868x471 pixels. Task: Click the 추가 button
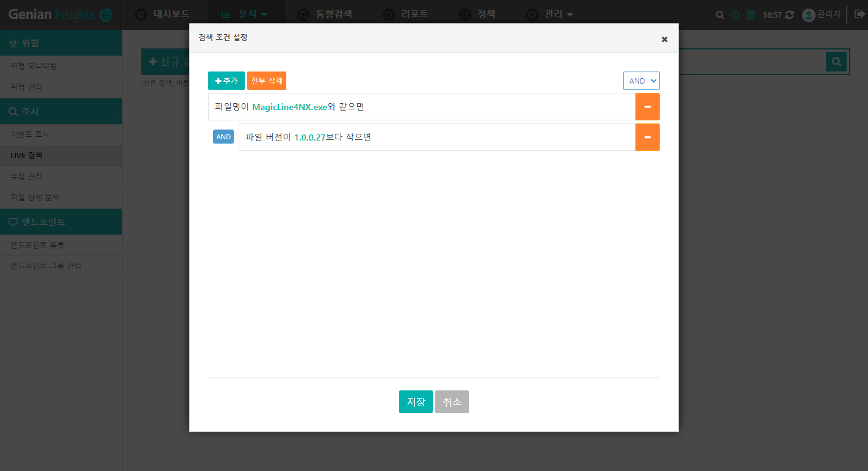click(226, 81)
